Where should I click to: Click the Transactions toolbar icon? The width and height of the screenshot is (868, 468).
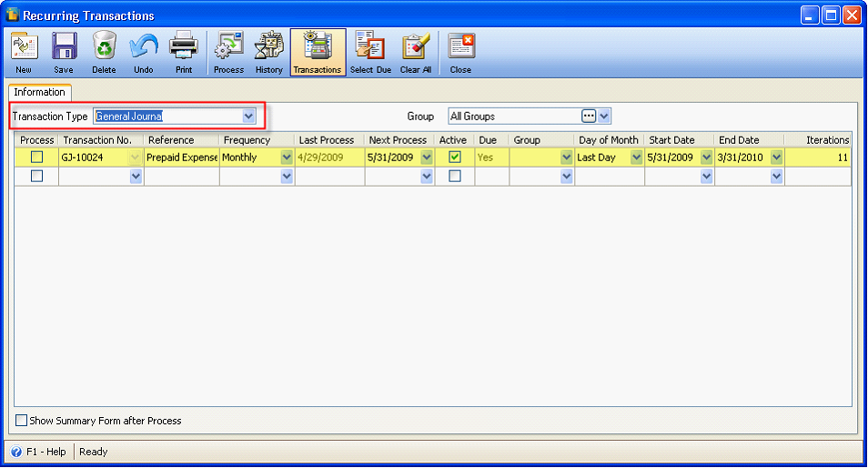click(x=318, y=52)
